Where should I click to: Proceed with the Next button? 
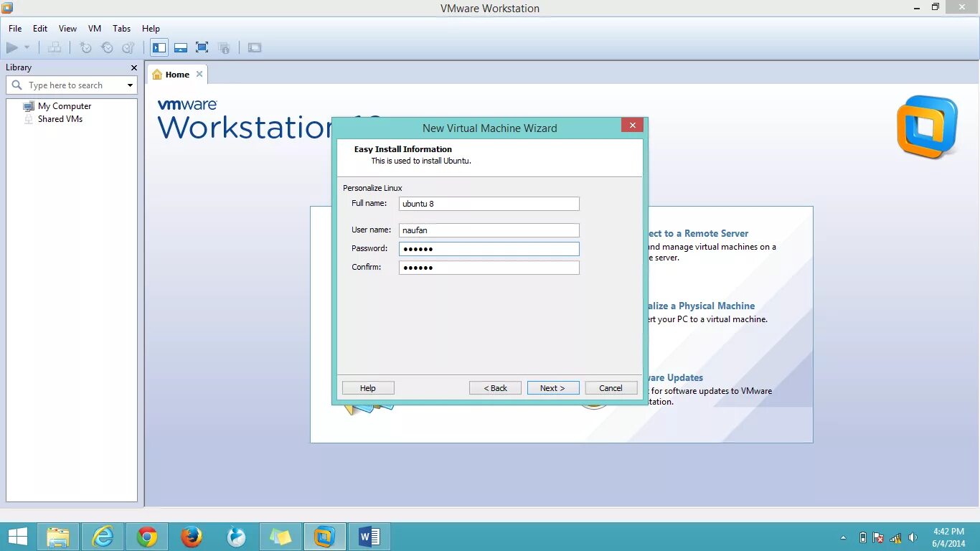pyautogui.click(x=553, y=388)
